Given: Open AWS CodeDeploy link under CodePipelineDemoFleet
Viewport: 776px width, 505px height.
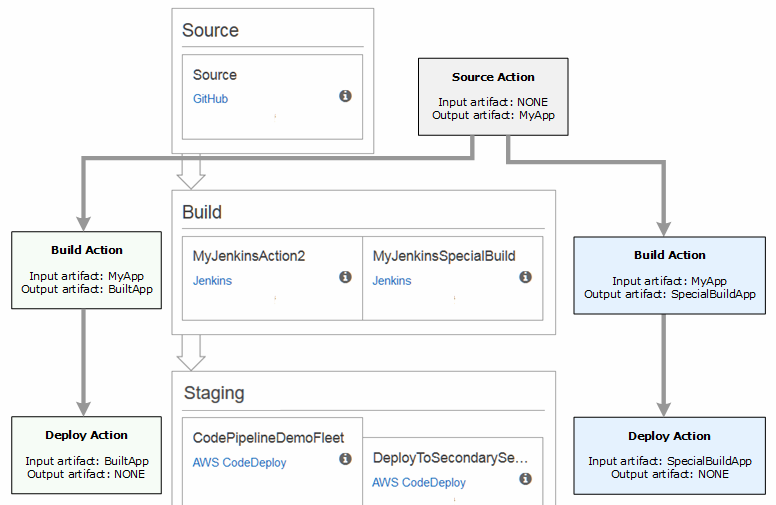Looking at the screenshot, I should pos(240,462).
